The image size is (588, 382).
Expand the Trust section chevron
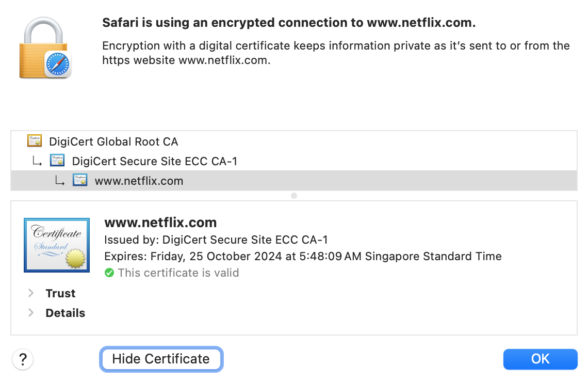coord(31,293)
